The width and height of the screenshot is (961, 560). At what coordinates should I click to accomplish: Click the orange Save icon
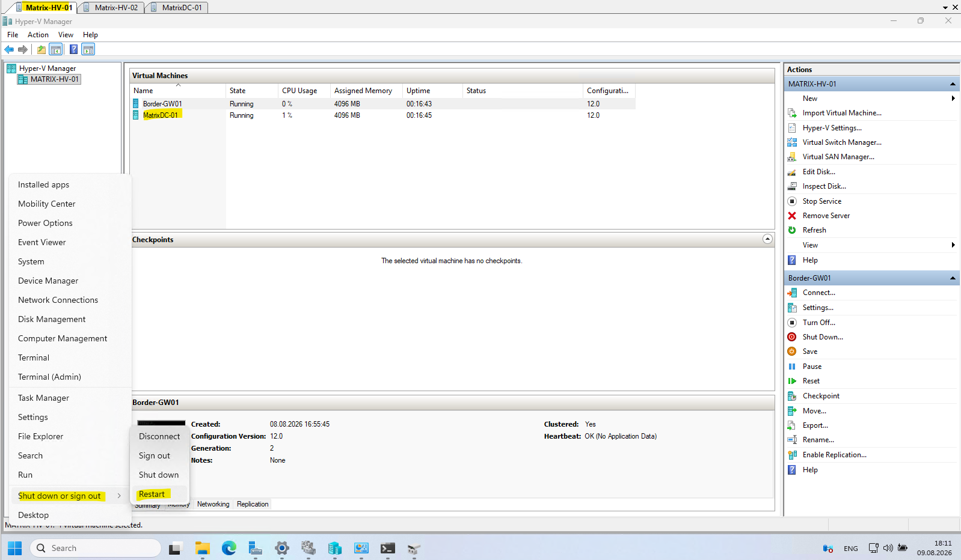[792, 352]
